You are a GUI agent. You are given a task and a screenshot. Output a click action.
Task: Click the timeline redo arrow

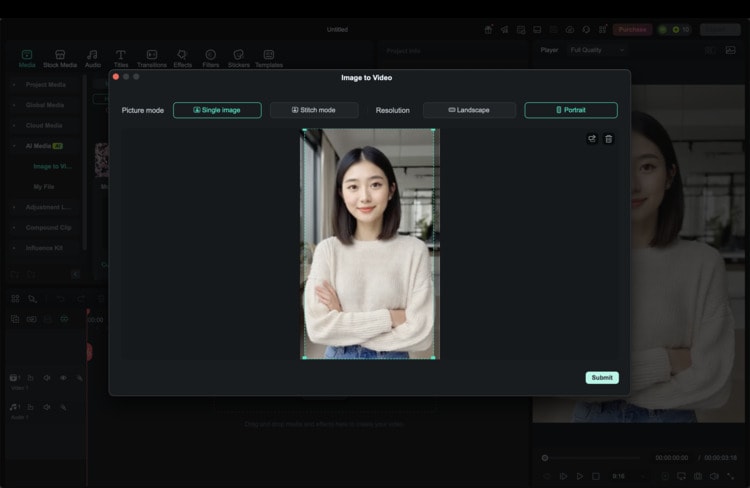(x=81, y=299)
